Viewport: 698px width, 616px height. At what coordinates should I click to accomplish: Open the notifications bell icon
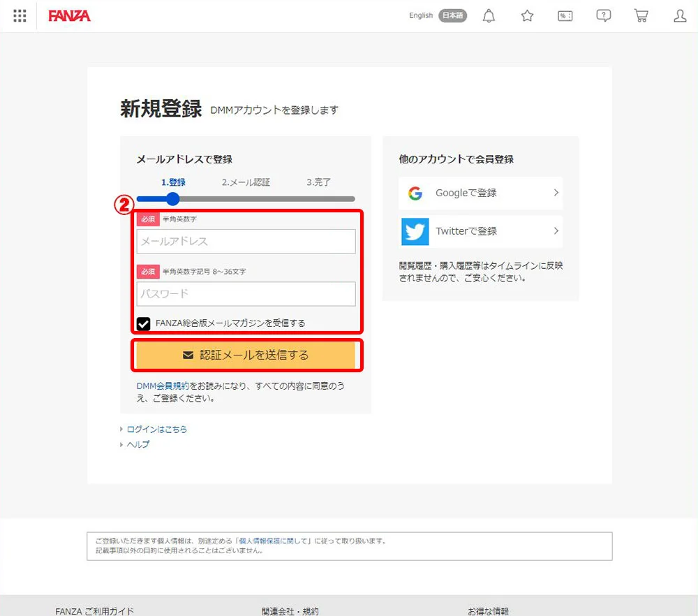click(489, 16)
